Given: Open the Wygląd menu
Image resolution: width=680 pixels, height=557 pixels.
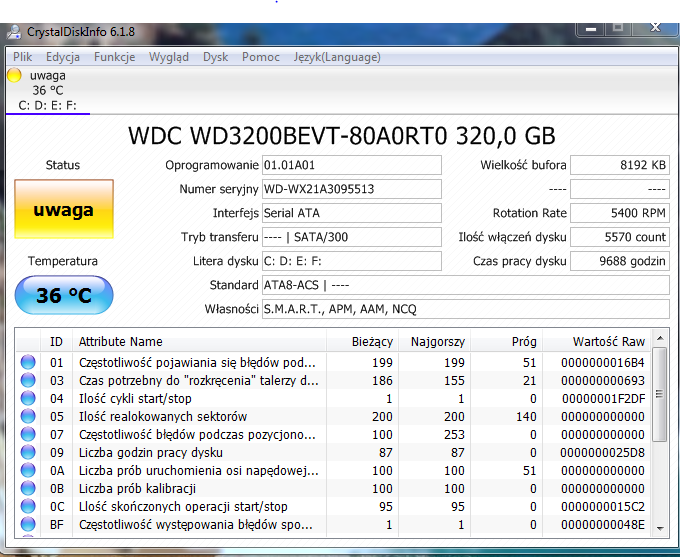Looking at the screenshot, I should point(169,57).
